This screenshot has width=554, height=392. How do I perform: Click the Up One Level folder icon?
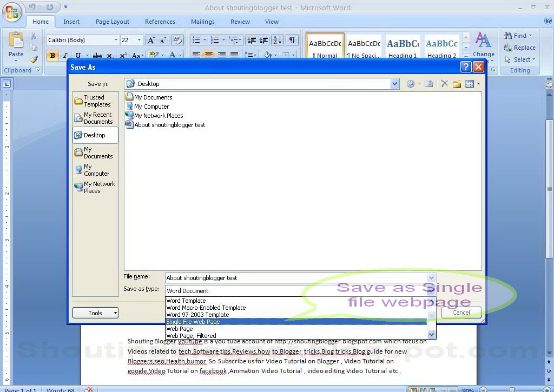tap(428, 84)
